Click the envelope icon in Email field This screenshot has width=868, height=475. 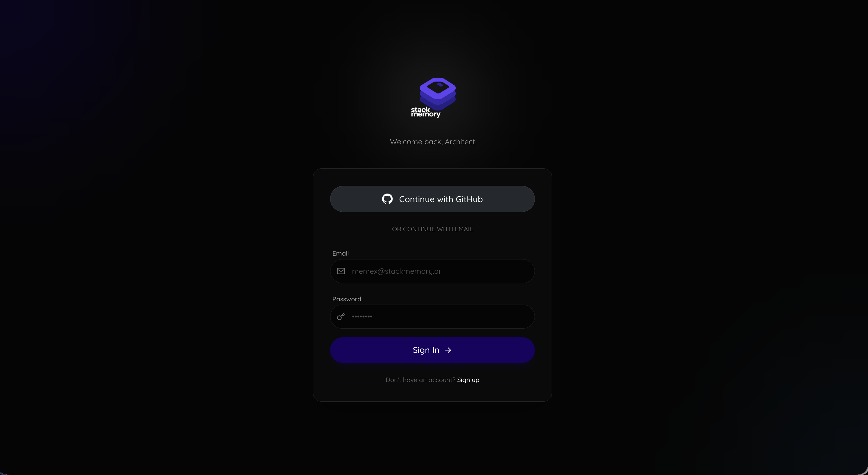click(341, 271)
